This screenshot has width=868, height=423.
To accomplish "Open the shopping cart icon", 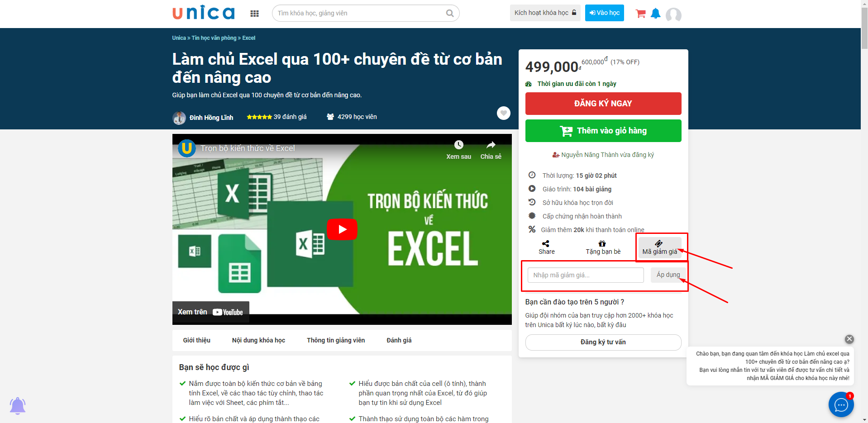I will click(640, 14).
